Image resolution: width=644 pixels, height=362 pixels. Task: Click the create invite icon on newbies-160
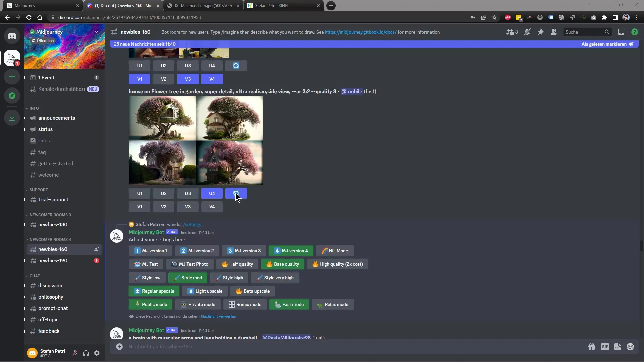coord(96,249)
